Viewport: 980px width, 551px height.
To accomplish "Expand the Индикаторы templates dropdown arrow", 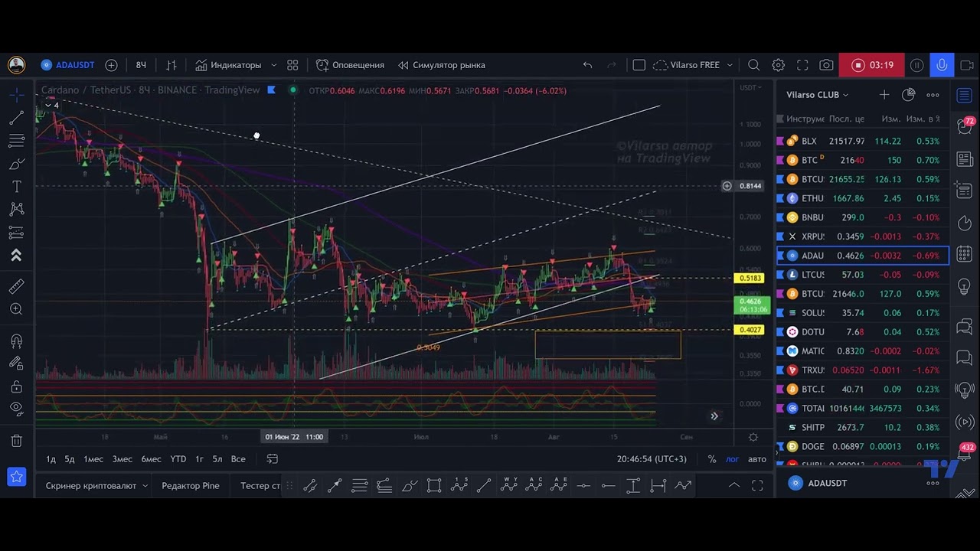I will pos(273,65).
